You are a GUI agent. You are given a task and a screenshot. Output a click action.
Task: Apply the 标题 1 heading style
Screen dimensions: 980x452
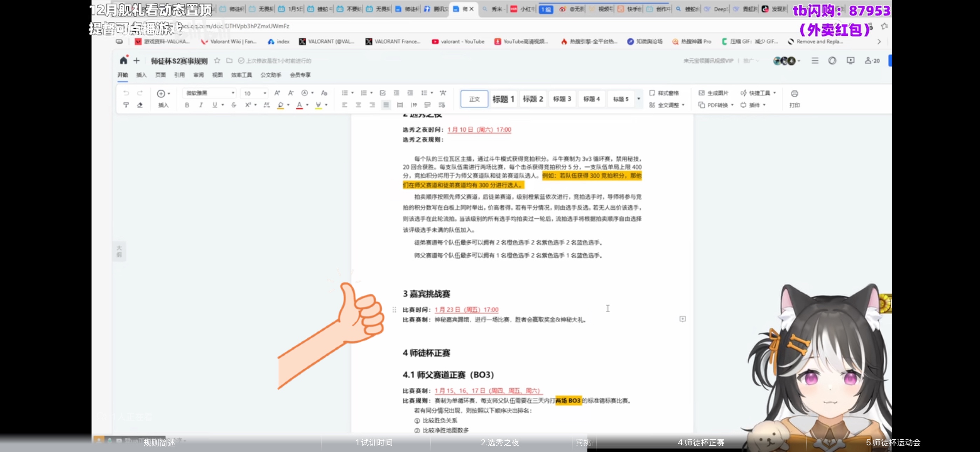503,99
